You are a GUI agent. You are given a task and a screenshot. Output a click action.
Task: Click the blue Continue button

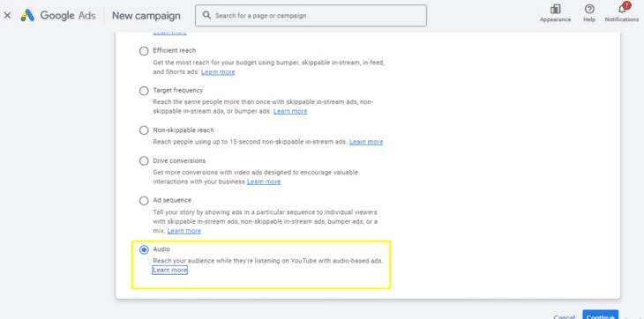tap(600, 315)
